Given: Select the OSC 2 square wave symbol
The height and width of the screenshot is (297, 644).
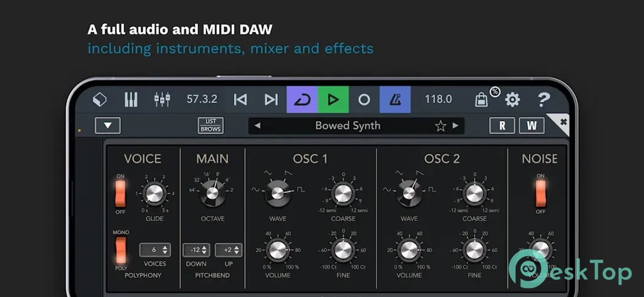Looking at the screenshot, I should tap(431, 190).
